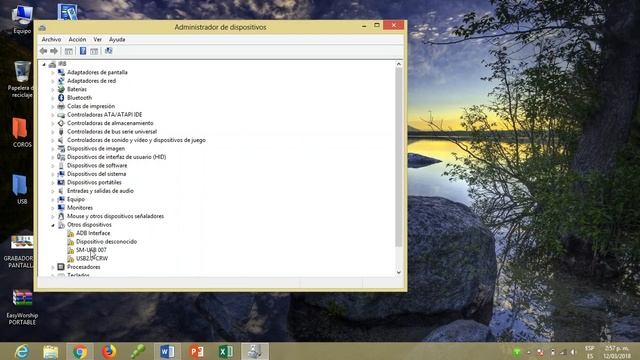Click the taskbar clock and date

617,352
